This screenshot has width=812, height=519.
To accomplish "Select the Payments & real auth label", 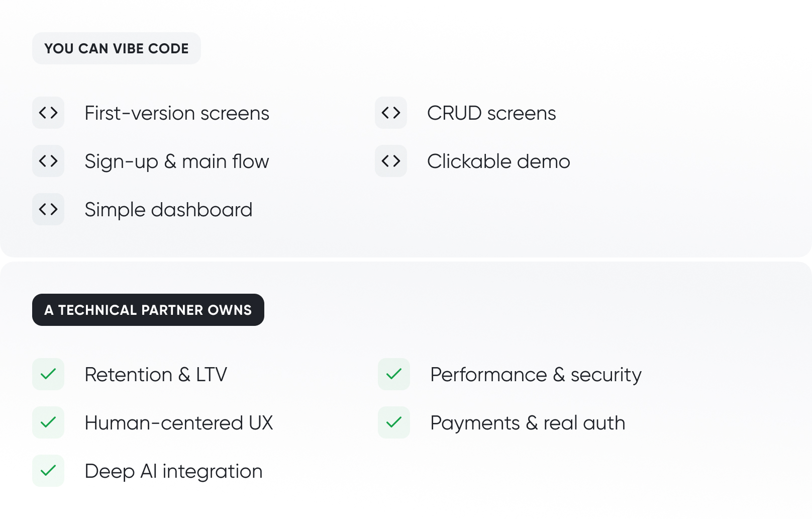I will pyautogui.click(x=528, y=423).
